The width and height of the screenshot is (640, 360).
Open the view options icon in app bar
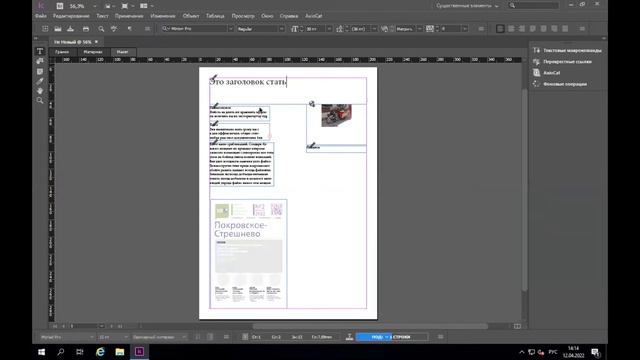click(x=108, y=6)
